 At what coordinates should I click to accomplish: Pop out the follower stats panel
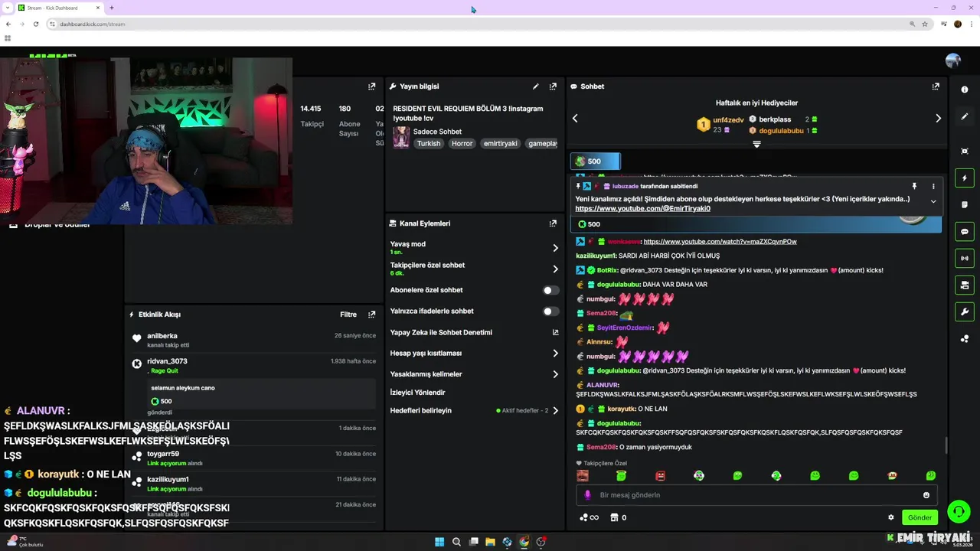click(x=372, y=86)
